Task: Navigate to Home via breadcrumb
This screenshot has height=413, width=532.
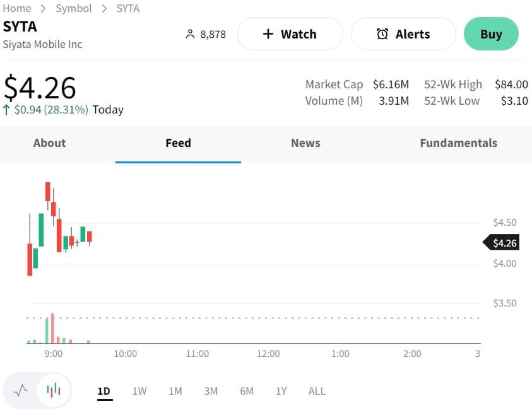Action: [17, 8]
